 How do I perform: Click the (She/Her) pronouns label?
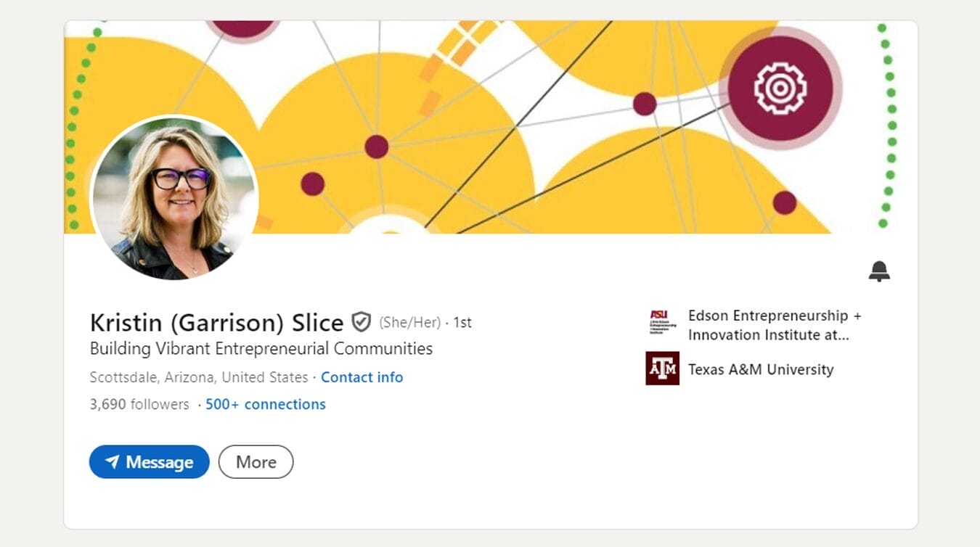[409, 322]
